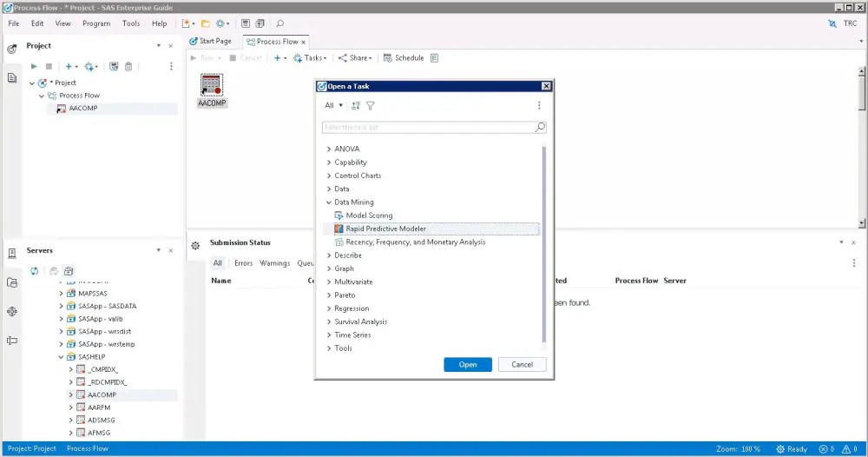Expand the Control Charts category
Viewport: 868px width, 457px height.
[x=329, y=176]
